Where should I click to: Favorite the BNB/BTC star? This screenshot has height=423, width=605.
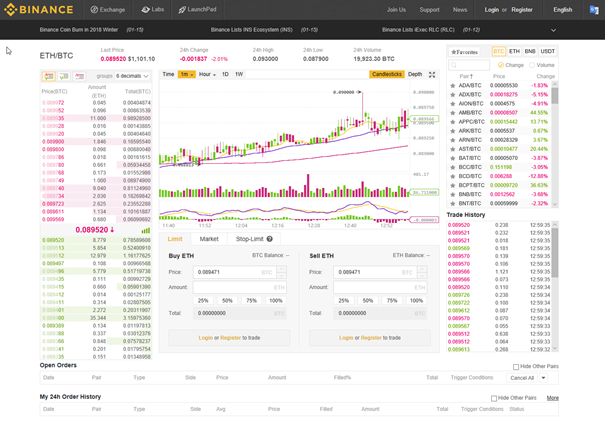(x=453, y=194)
